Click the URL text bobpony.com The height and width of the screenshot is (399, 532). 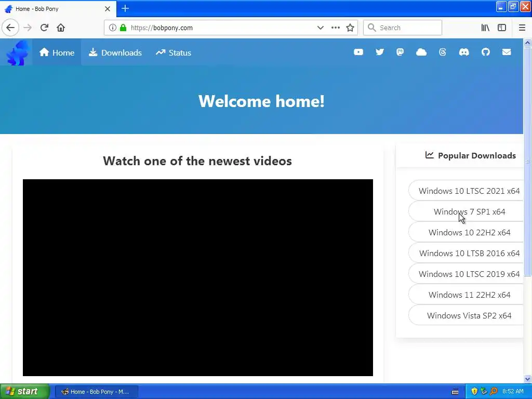pos(172,28)
